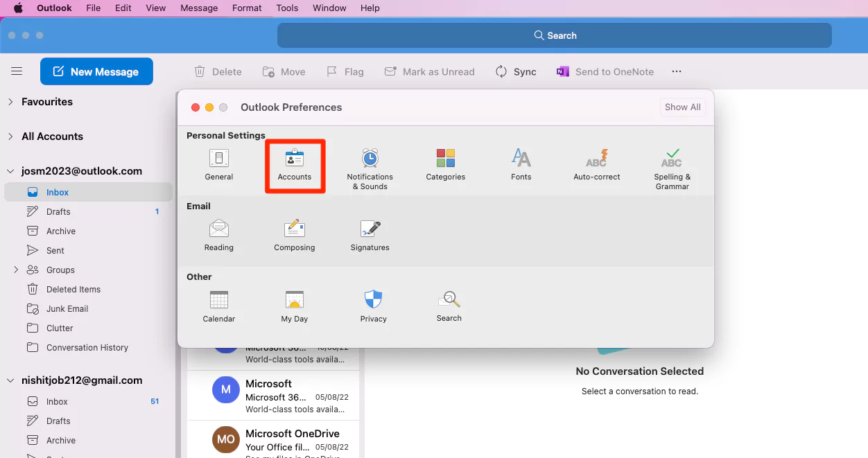The height and width of the screenshot is (458, 868).
Task: Open the Message menu
Action: tap(199, 8)
